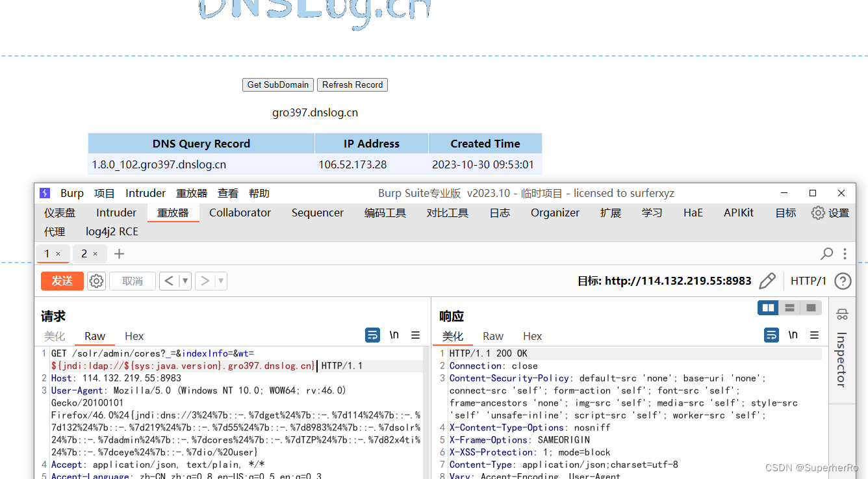This screenshot has width=868, height=479.
Task: Switch to the 对比工具 comparer tab
Action: (448, 213)
